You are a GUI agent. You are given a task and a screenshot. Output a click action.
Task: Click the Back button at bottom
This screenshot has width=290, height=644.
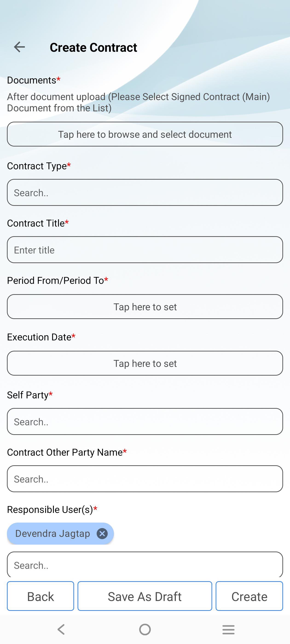[41, 596]
